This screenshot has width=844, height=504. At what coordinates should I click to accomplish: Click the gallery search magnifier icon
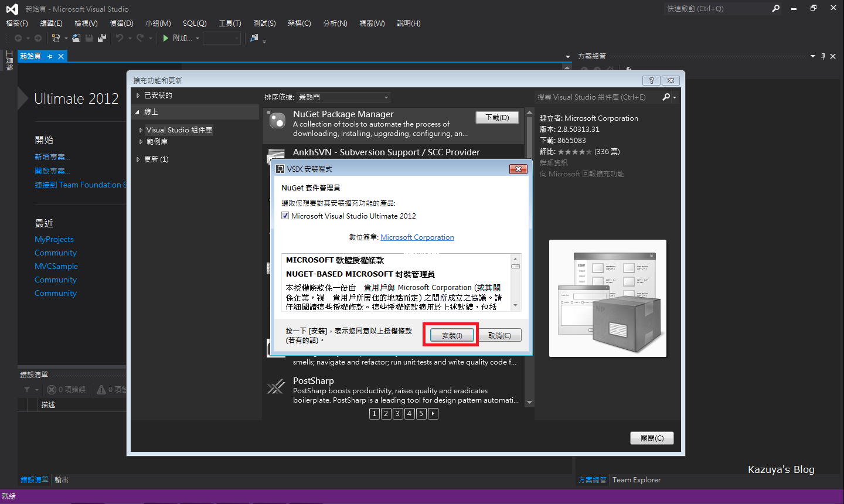[x=666, y=97]
